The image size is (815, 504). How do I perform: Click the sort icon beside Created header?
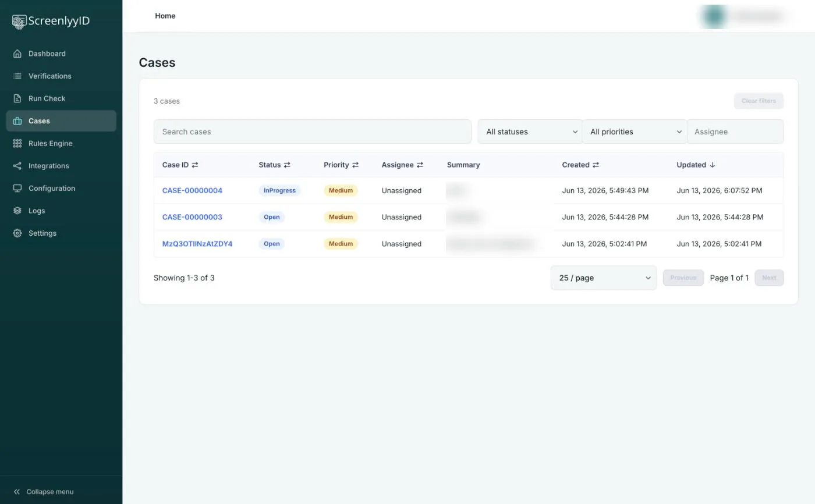click(x=596, y=165)
